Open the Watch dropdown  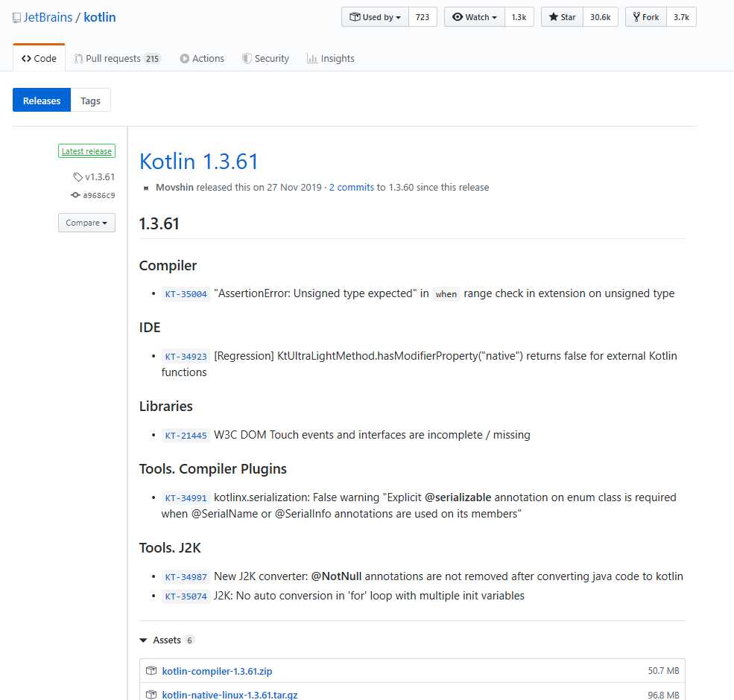point(474,17)
